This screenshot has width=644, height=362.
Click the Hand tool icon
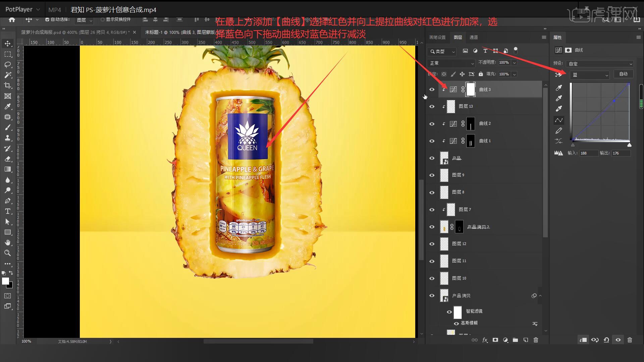click(8, 242)
